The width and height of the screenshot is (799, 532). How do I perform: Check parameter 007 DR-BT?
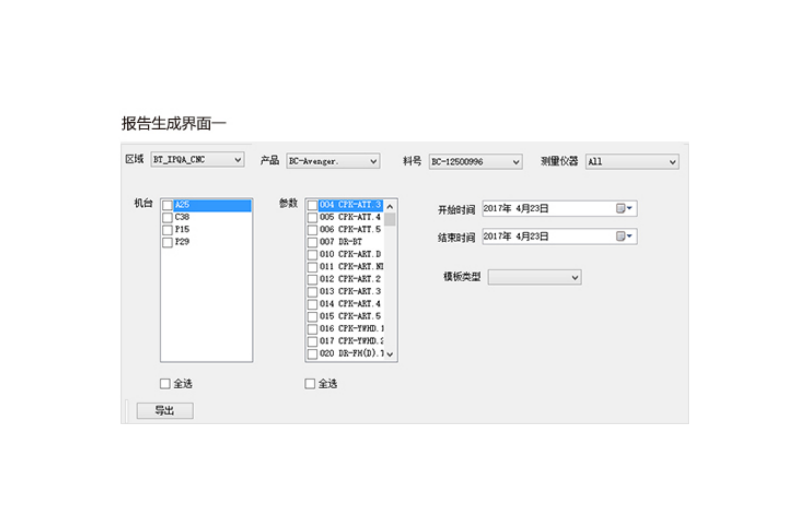click(x=312, y=242)
